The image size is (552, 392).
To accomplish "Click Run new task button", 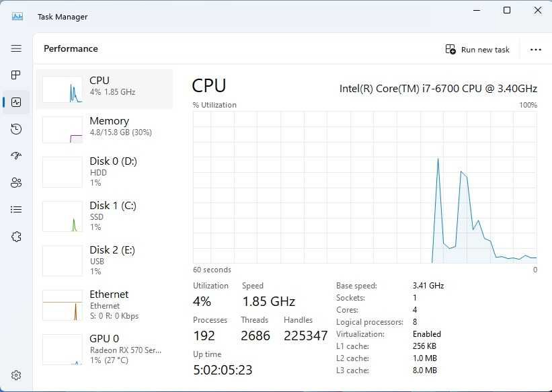I will (478, 49).
